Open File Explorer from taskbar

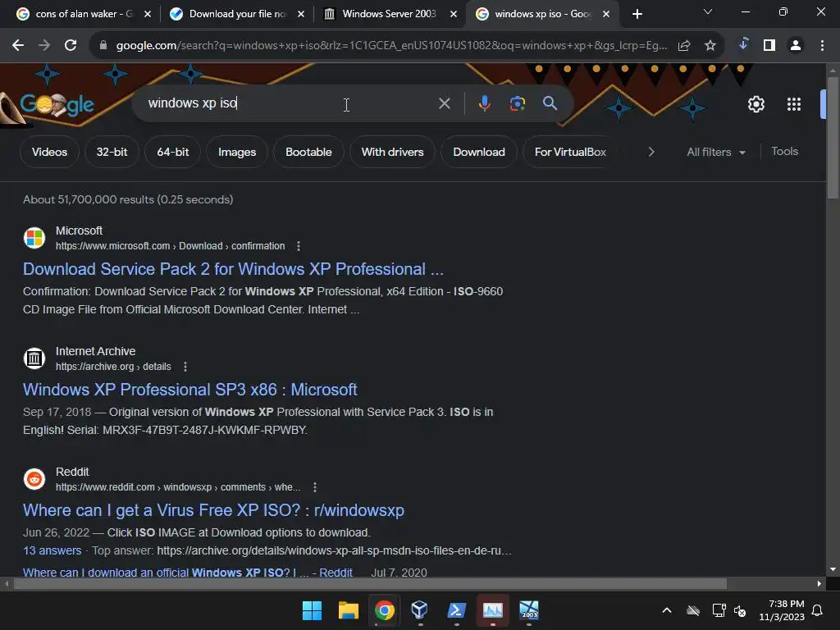348,610
